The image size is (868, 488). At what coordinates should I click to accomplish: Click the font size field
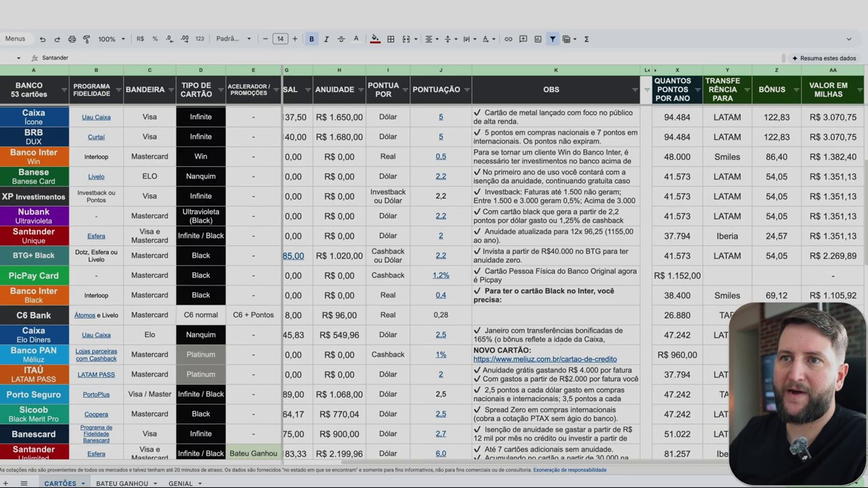[280, 39]
